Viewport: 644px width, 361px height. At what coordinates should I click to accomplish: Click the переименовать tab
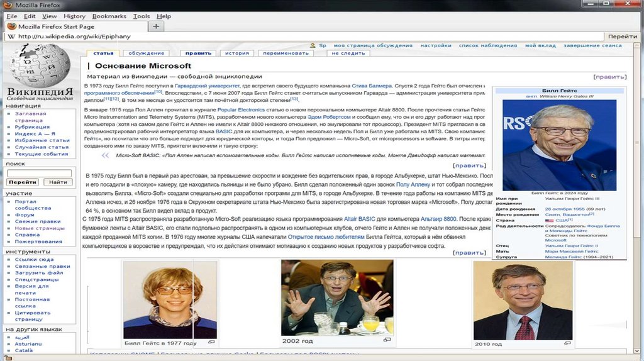click(286, 53)
